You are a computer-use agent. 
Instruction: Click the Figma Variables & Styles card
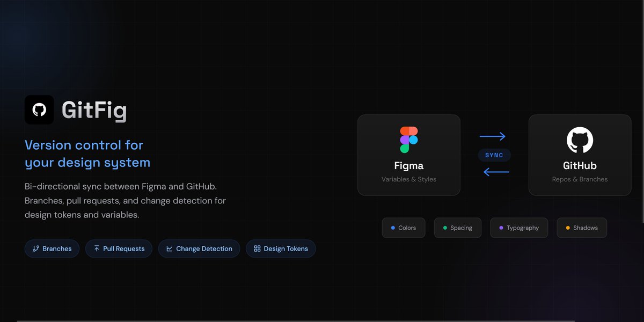pyautogui.click(x=409, y=155)
